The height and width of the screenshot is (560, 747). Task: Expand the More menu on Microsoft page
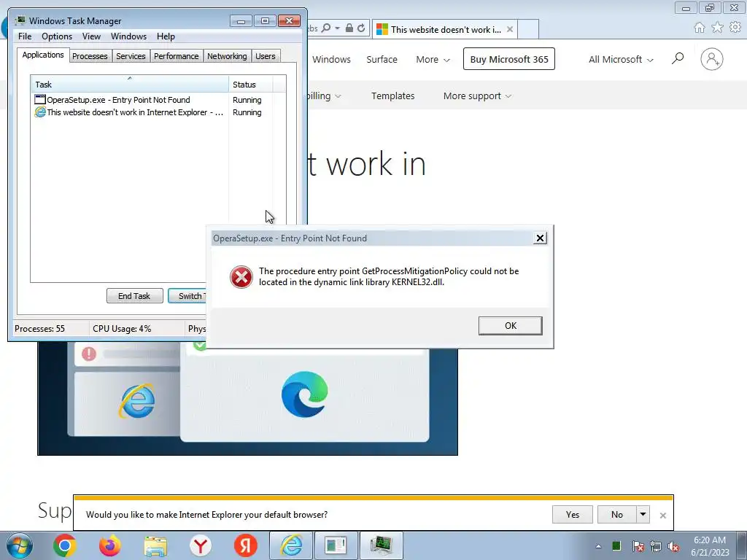tap(433, 60)
